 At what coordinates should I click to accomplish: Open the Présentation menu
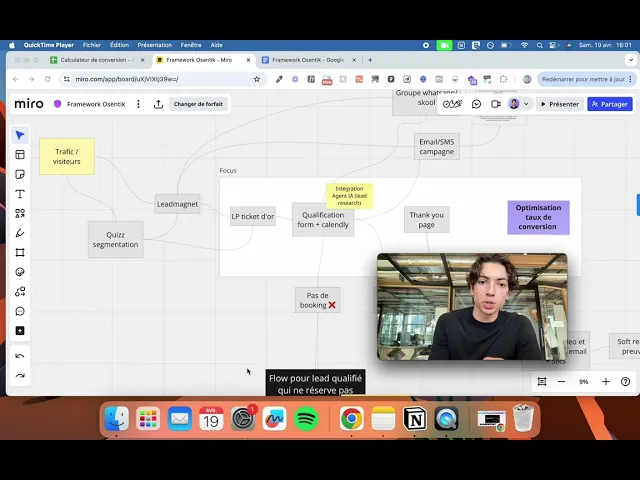click(154, 45)
